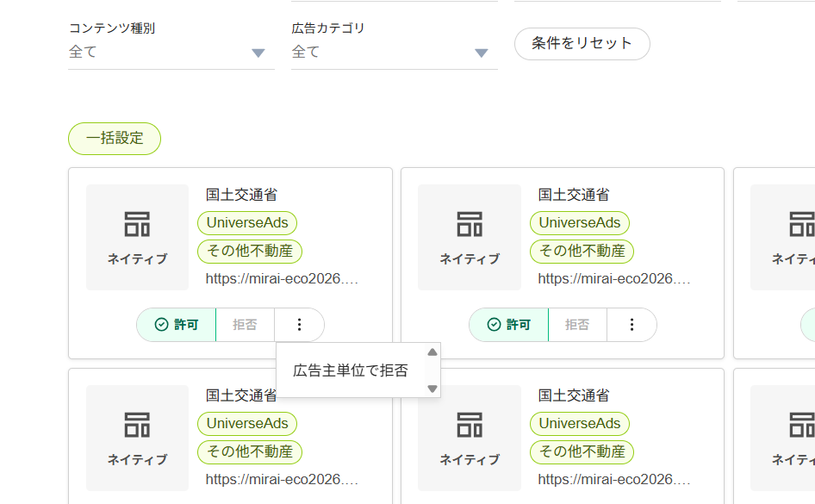Click native layout icon in second top card

(470, 224)
